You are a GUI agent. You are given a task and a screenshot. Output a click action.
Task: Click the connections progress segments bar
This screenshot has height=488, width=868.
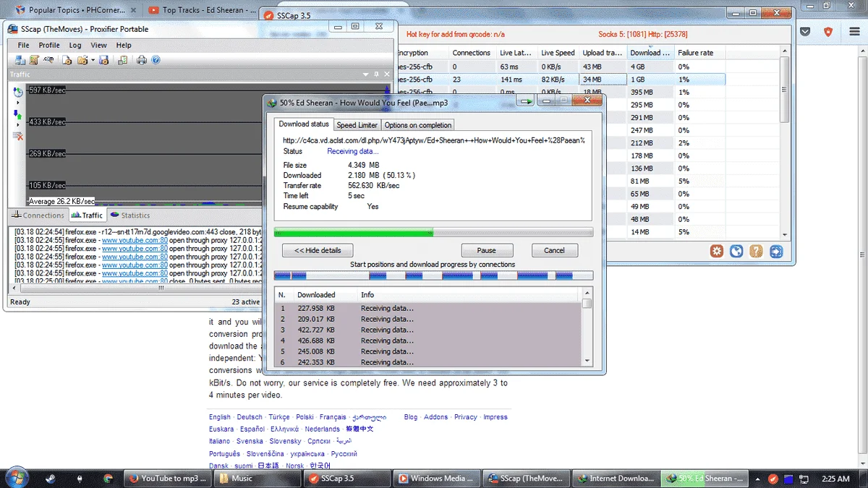point(433,275)
